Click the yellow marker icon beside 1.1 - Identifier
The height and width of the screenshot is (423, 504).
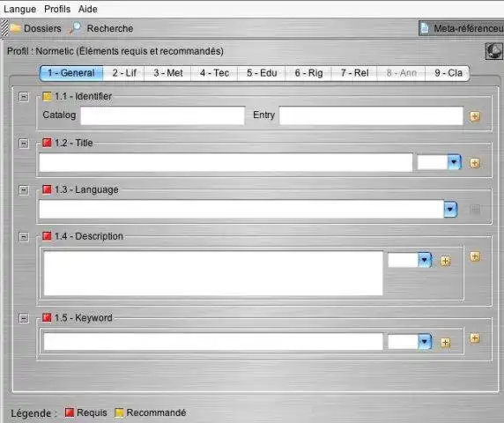point(47,96)
